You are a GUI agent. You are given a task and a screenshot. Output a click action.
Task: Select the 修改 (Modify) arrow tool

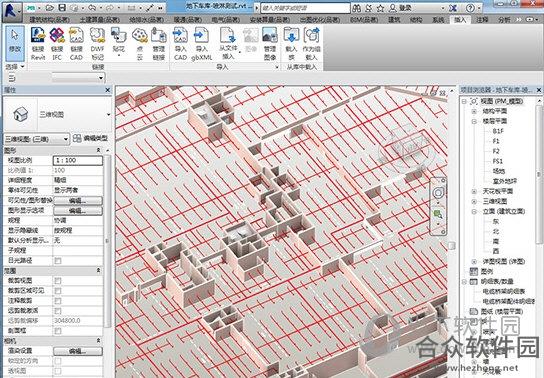[x=15, y=43]
